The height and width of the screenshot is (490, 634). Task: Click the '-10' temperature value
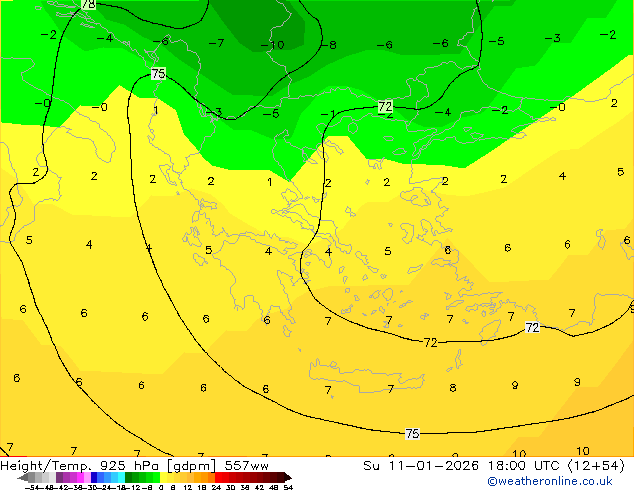(x=273, y=45)
